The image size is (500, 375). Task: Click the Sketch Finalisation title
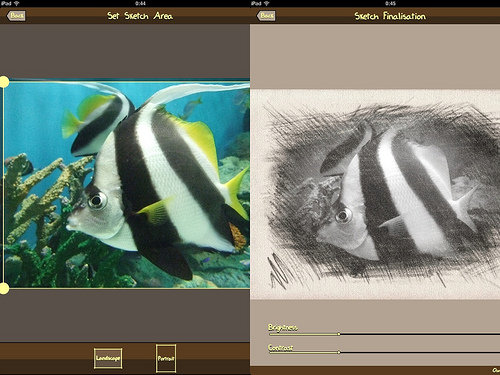tap(390, 16)
